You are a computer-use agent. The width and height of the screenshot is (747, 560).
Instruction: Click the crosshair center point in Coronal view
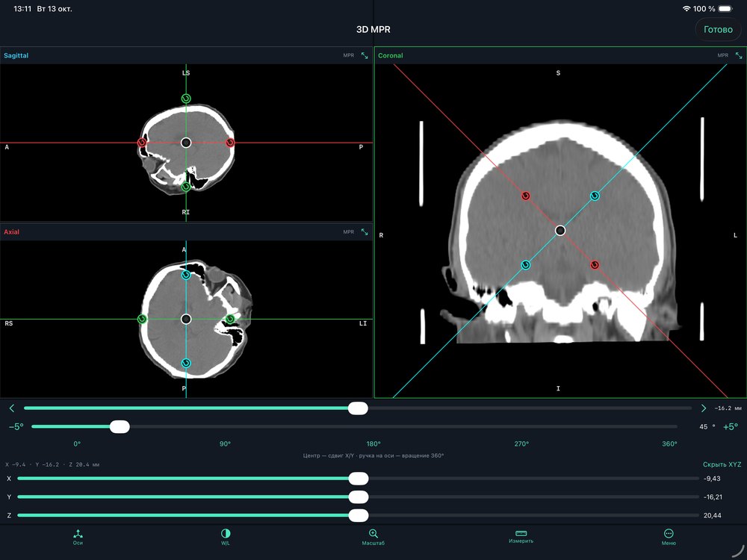[x=560, y=231]
